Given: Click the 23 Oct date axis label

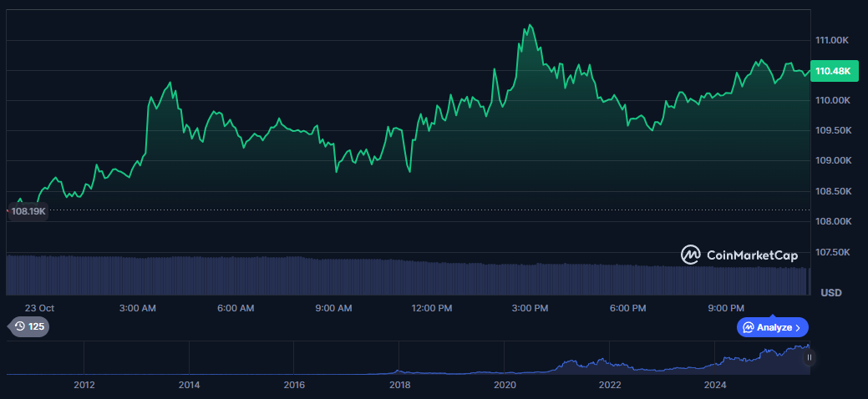Looking at the screenshot, I should (39, 308).
